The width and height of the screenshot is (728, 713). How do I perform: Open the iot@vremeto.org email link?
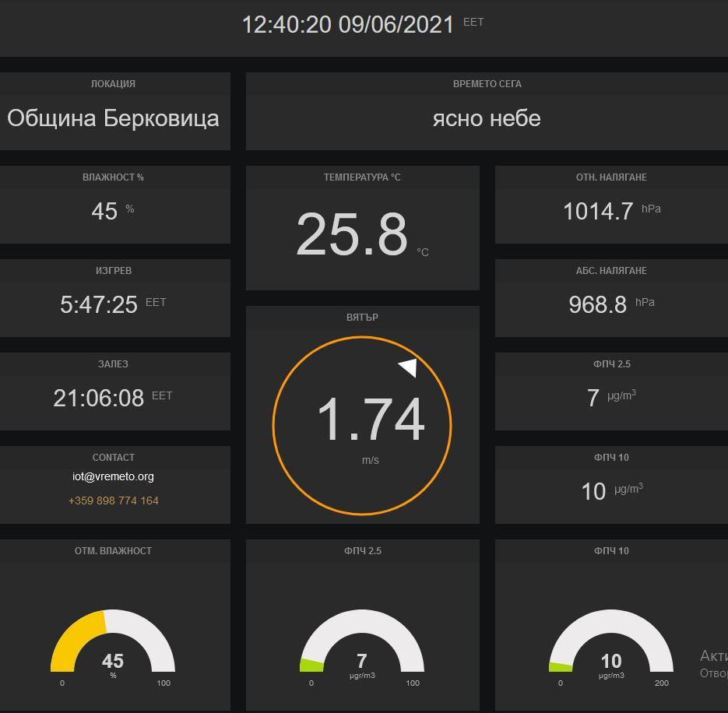click(x=113, y=476)
